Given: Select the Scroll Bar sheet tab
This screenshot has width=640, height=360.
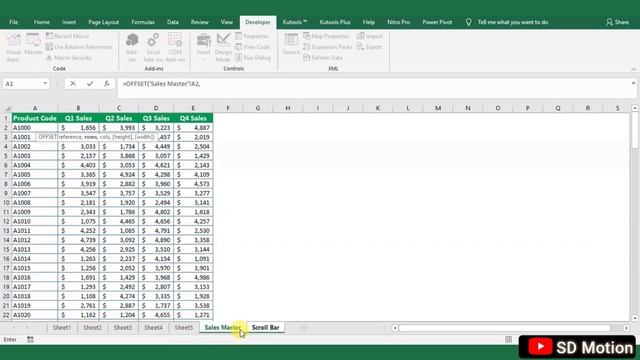Looking at the screenshot, I should pos(265,327).
